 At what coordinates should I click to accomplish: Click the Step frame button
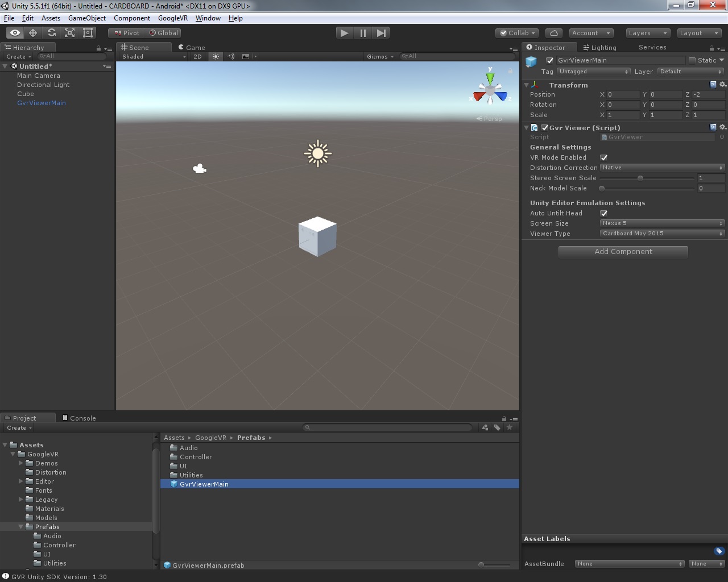[x=381, y=33]
